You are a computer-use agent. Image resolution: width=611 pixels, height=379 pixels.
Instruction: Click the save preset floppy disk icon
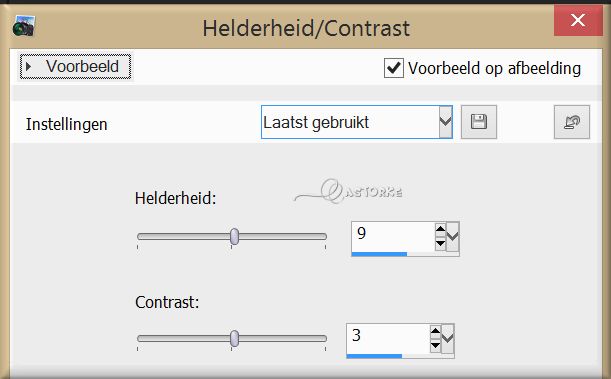479,122
